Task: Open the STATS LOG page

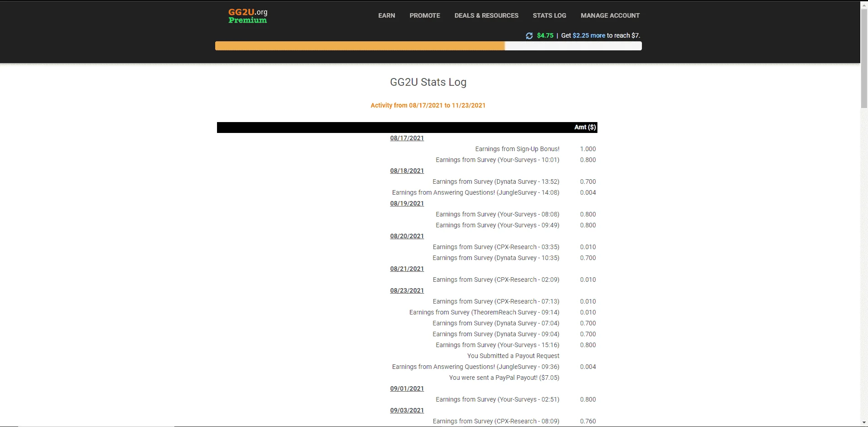Action: (x=549, y=15)
